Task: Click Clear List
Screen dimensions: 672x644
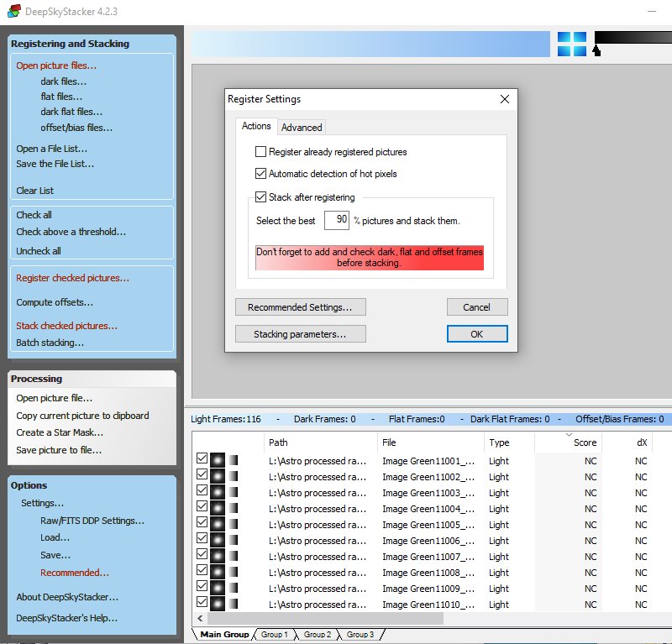Action: tap(34, 191)
